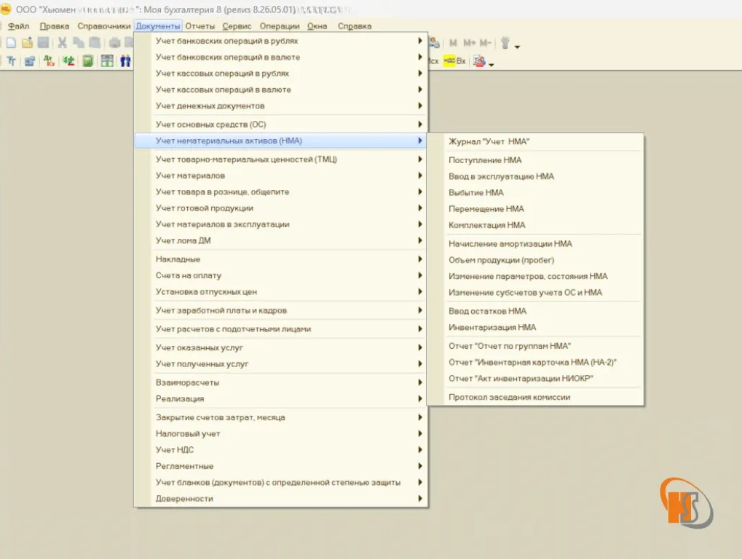Click the New document toolbar icon
Image resolution: width=742 pixels, height=560 pixels.
tap(11, 43)
